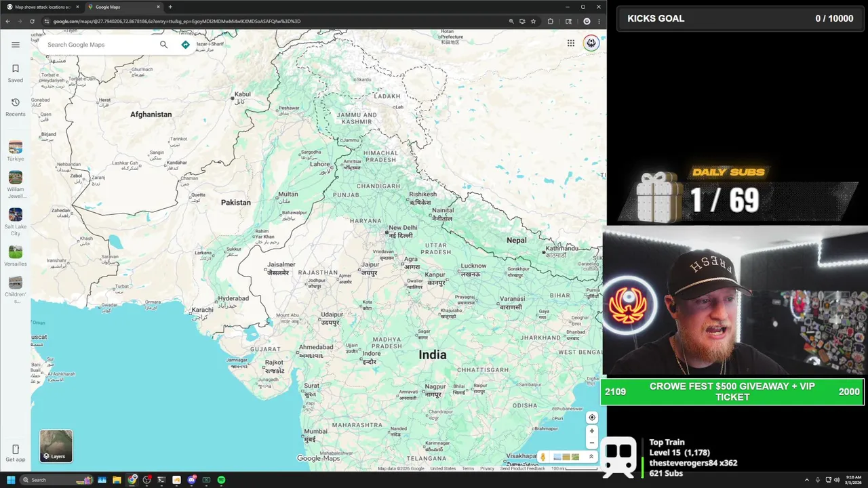Select the Google Maps browser tab

click(x=123, y=7)
